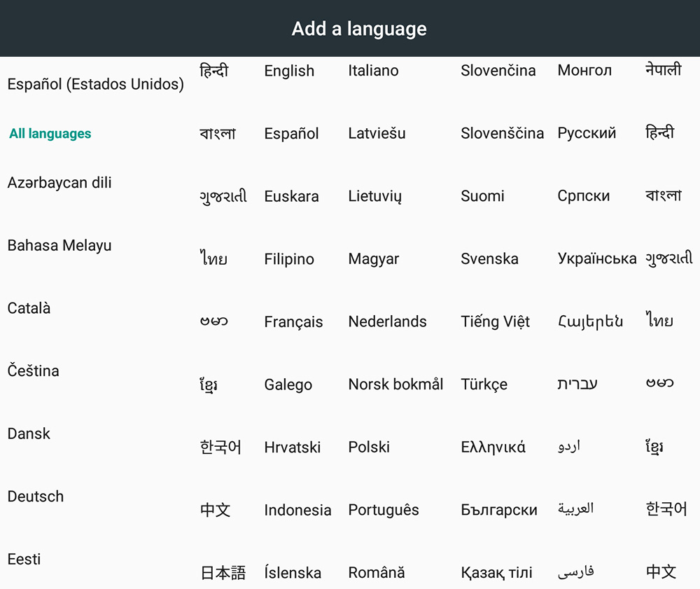
Task: Select Deutsch from the list
Action: point(36,496)
